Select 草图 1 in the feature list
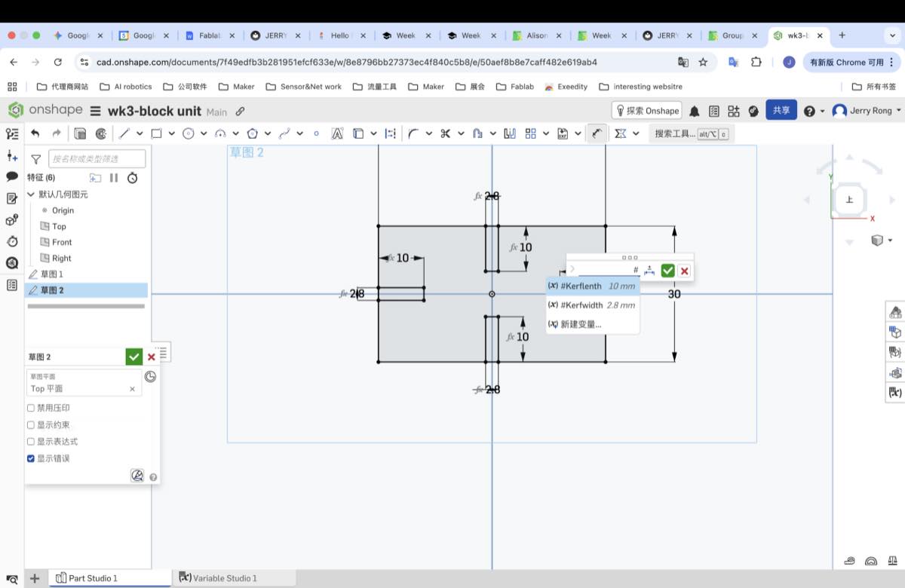Viewport: 905px width, 588px height. point(51,274)
